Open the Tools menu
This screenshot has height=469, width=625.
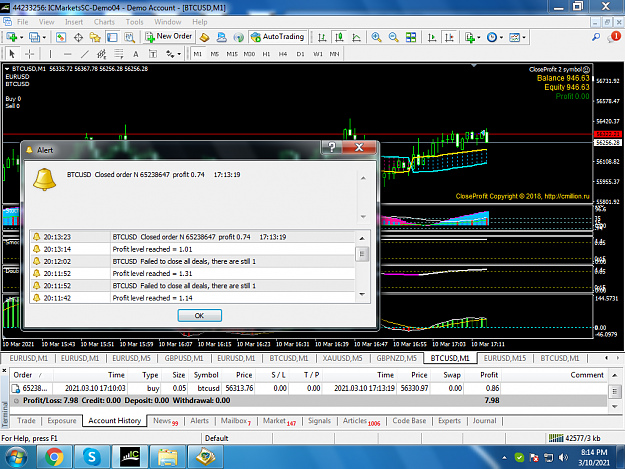click(134, 22)
